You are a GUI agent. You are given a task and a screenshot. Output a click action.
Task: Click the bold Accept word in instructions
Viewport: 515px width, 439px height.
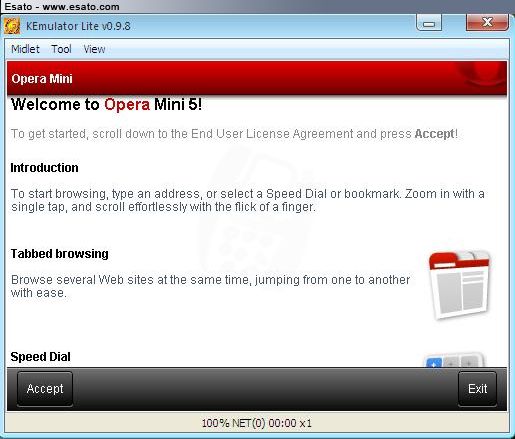coord(434,134)
